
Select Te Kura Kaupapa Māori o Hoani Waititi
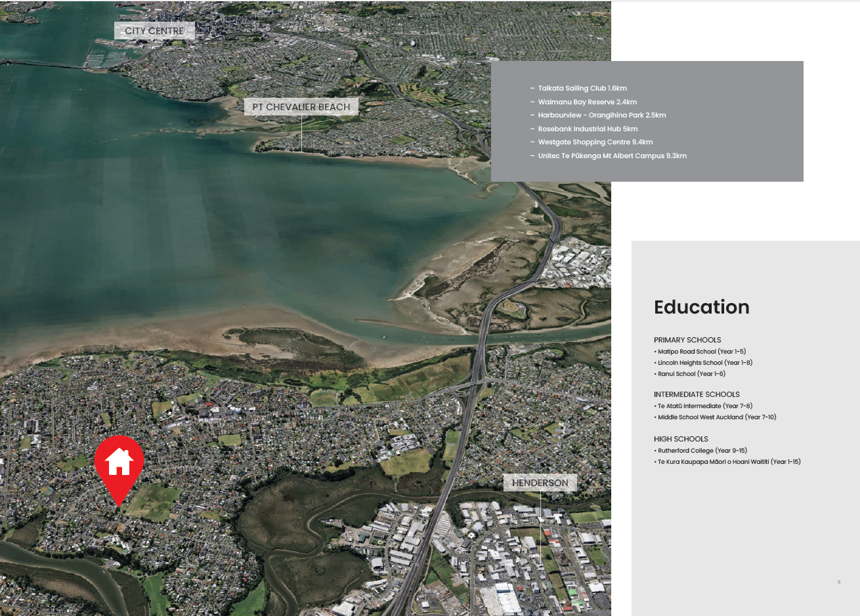[729, 462]
